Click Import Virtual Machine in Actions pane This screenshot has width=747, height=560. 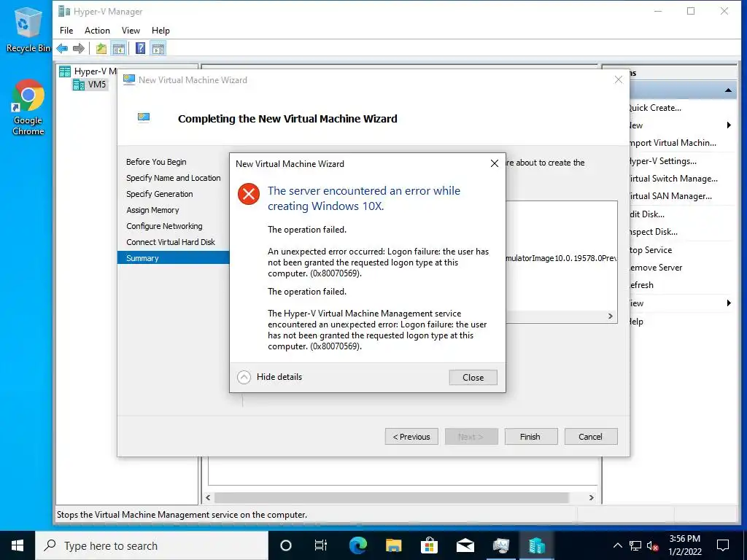coord(672,143)
